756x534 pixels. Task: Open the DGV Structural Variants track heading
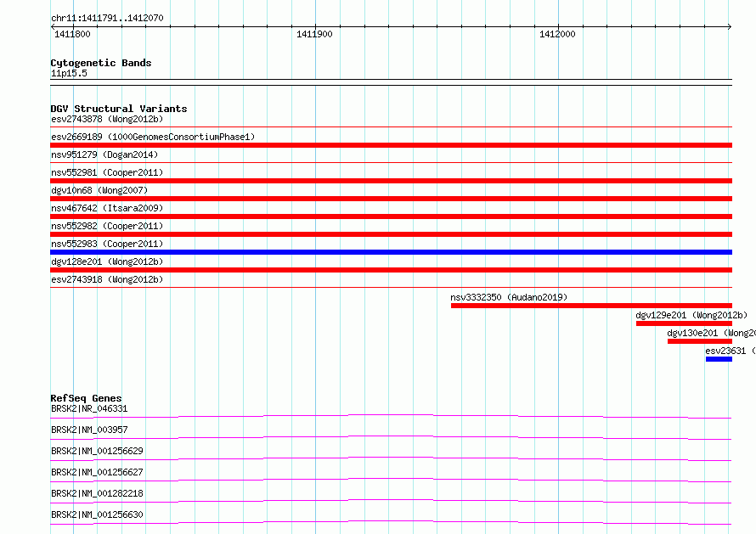(x=119, y=109)
